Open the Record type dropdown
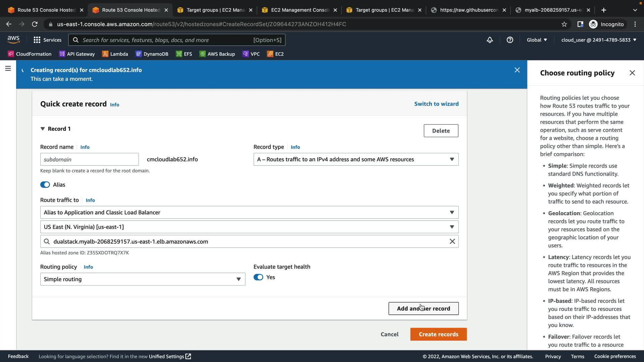Screen dimensions: 644x362 [x=356, y=159]
